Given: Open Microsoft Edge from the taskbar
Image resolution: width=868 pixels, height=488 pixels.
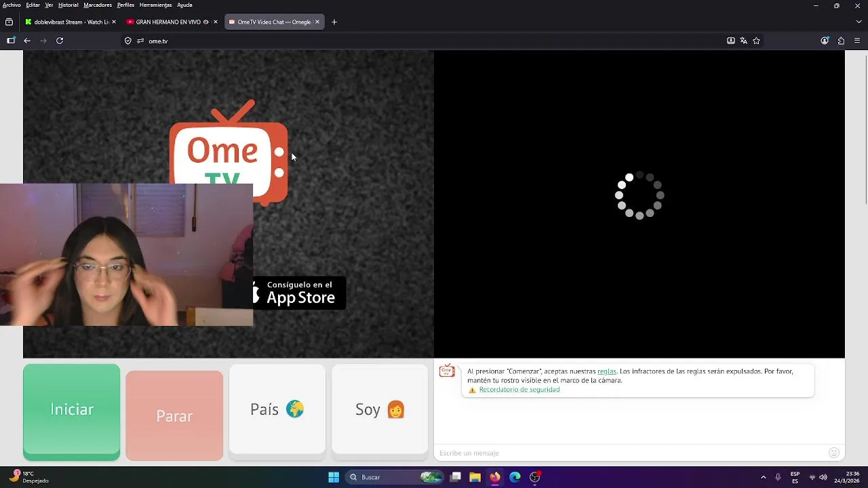Looking at the screenshot, I should 515,477.
